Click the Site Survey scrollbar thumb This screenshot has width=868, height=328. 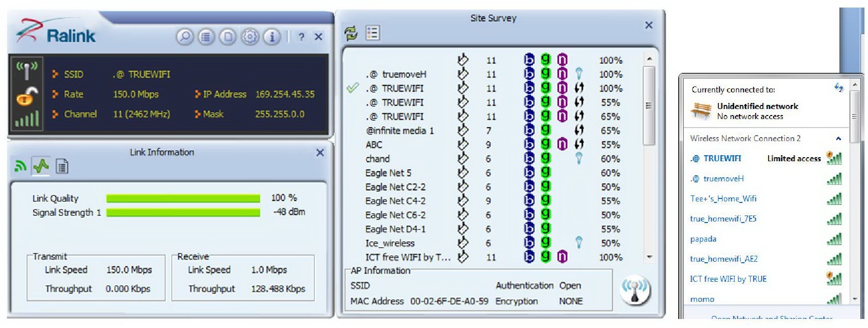(x=649, y=105)
